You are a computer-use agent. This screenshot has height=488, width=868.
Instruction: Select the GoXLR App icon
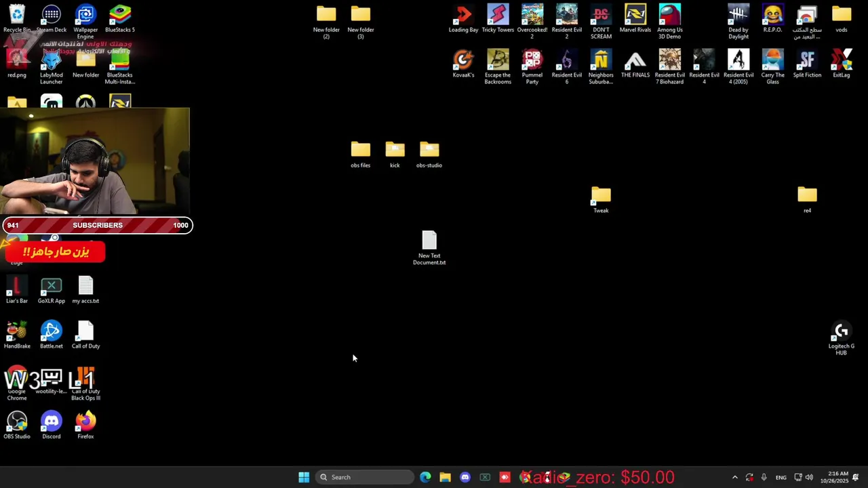click(52, 290)
